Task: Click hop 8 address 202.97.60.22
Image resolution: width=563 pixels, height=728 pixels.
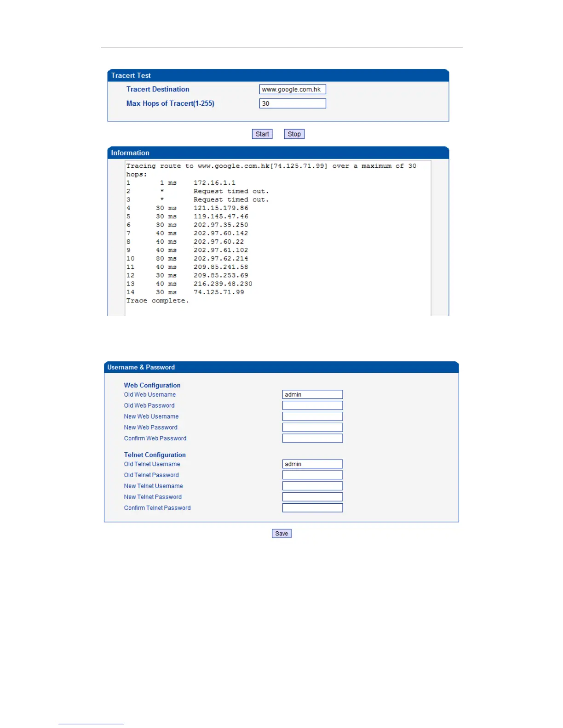Action: click(x=219, y=242)
